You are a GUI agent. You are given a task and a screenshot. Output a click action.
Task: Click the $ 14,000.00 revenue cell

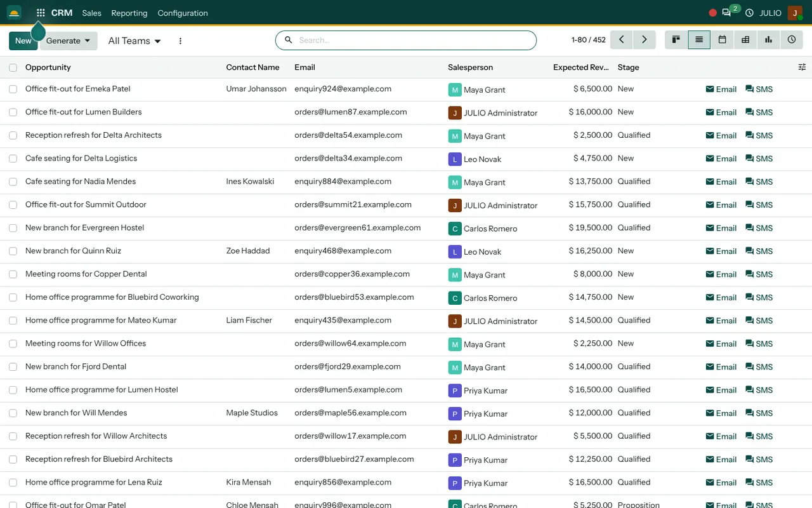(591, 367)
